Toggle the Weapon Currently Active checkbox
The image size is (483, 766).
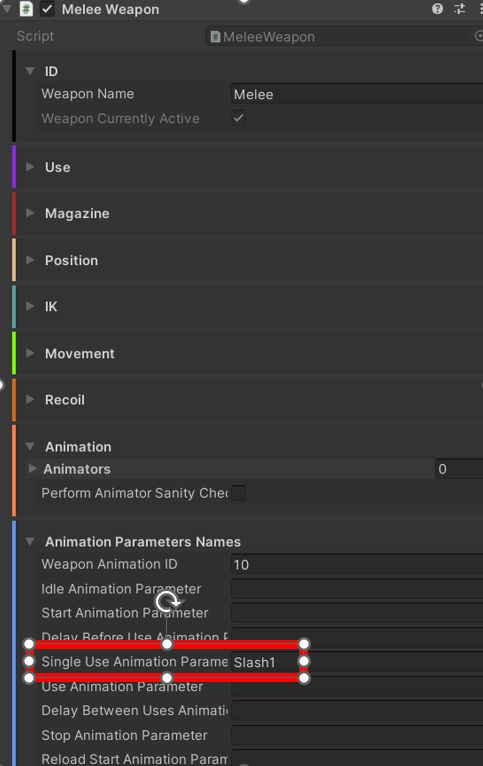(238, 118)
